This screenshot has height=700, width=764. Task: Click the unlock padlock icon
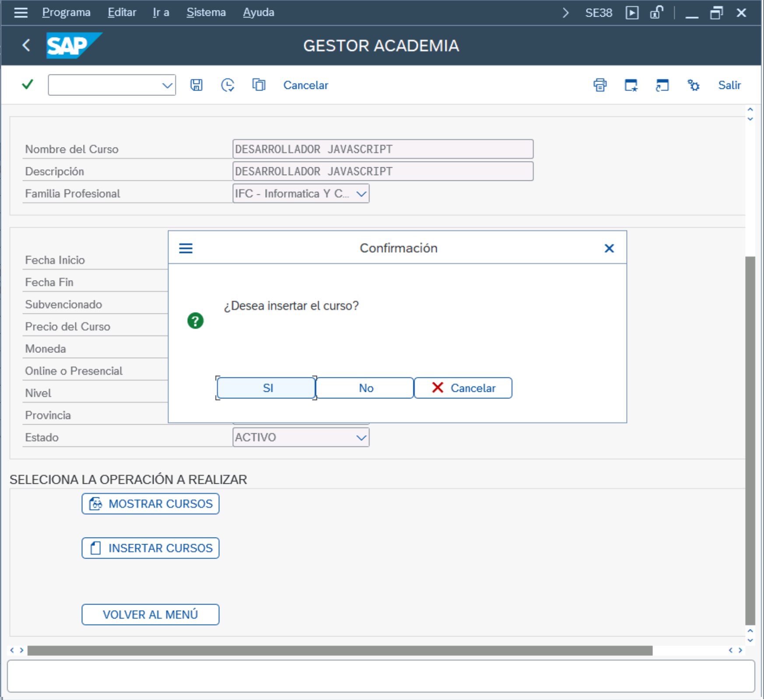coord(656,12)
